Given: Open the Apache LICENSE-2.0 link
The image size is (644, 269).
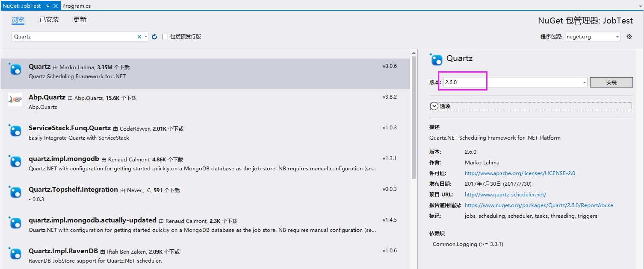Looking at the screenshot, I should pyautogui.click(x=520, y=173).
